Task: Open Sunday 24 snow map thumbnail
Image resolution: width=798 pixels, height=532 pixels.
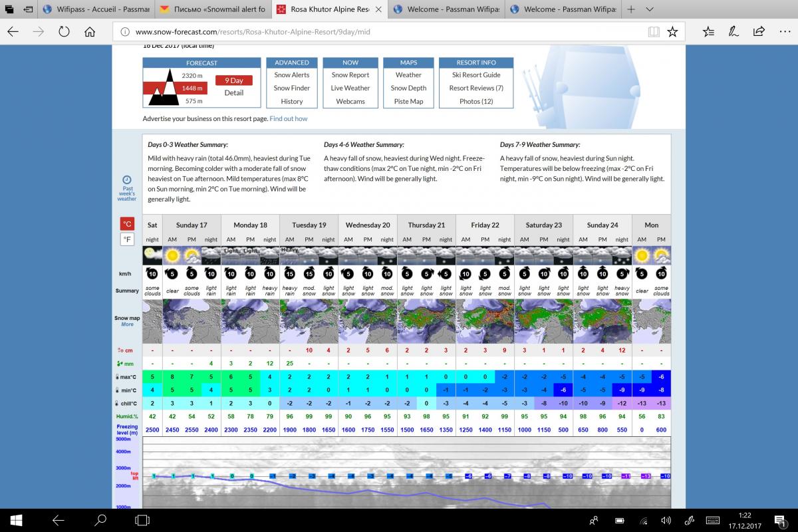Action: click(x=602, y=321)
